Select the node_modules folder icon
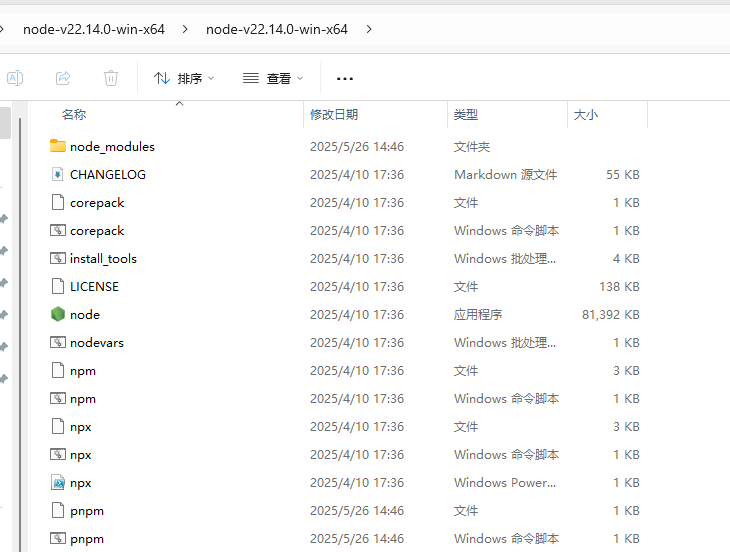The image size is (730, 552). (58, 146)
